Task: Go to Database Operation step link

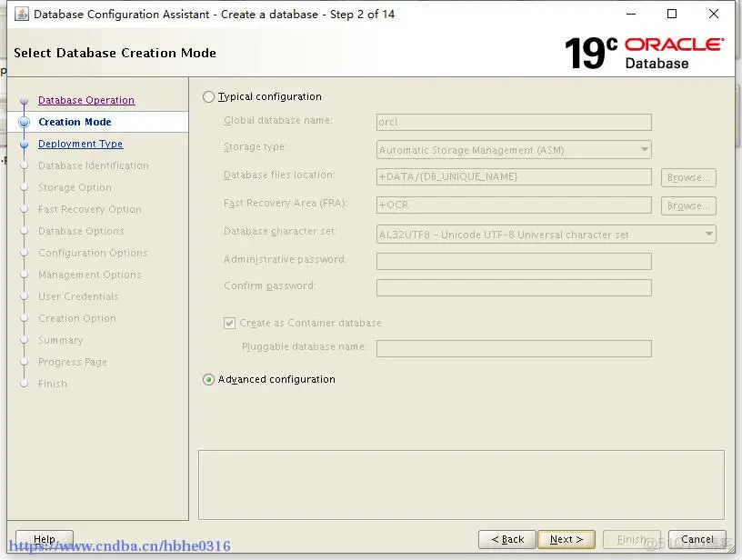Action: [86, 100]
